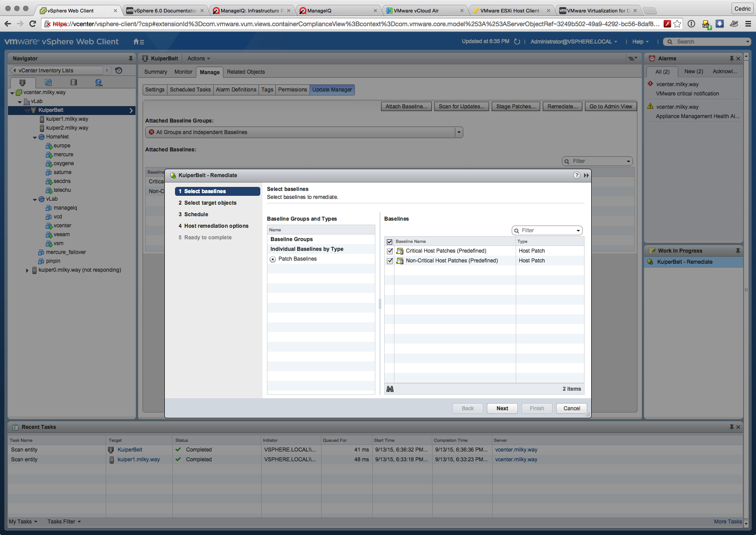Viewport: 756px width, 535px height.
Task: Open the More Tasks link
Action: 728,522
